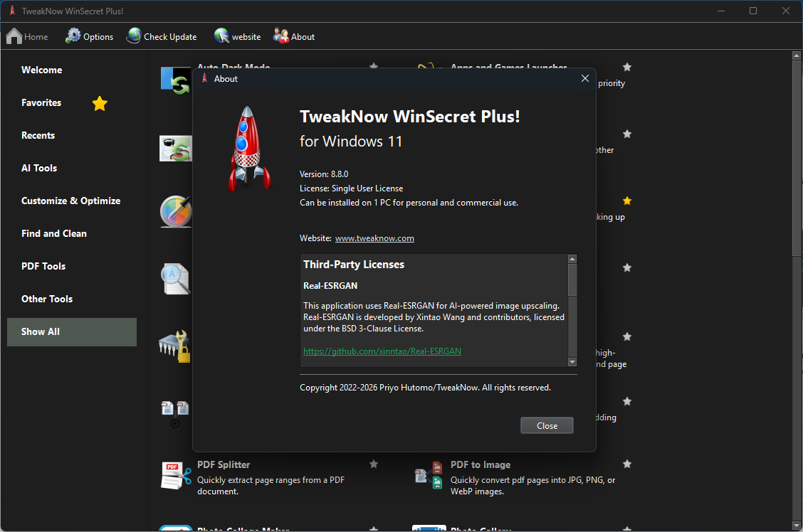803x532 pixels.
Task: Open the website toolbar item
Action: pyautogui.click(x=237, y=37)
